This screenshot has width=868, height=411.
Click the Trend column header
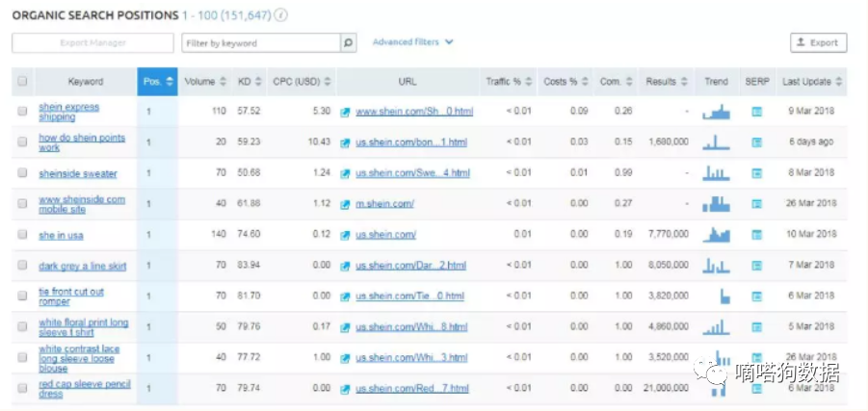[717, 82]
